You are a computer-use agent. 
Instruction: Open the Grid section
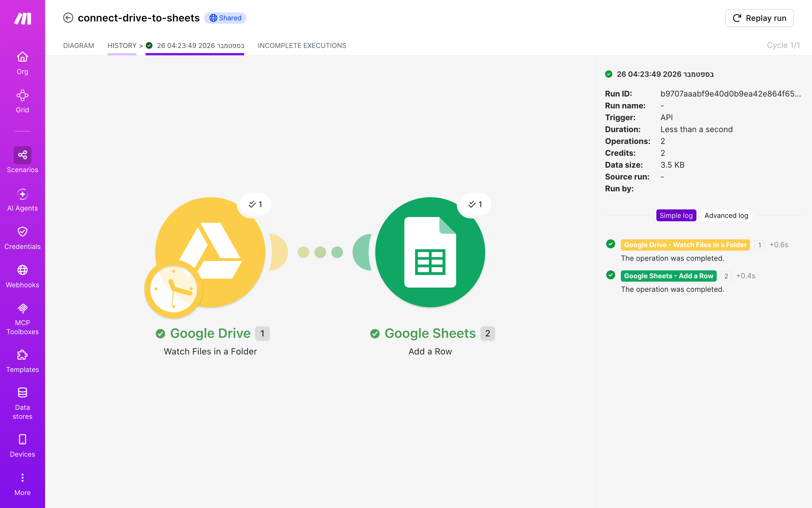pyautogui.click(x=23, y=102)
